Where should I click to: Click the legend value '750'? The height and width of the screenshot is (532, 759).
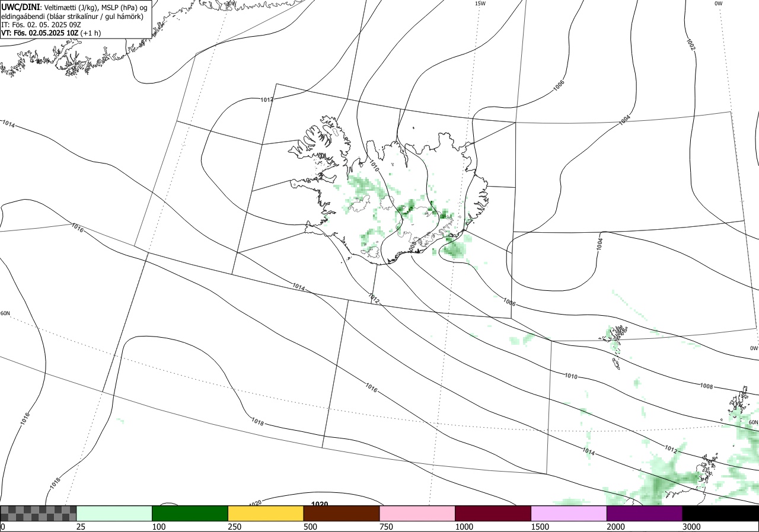click(x=387, y=527)
